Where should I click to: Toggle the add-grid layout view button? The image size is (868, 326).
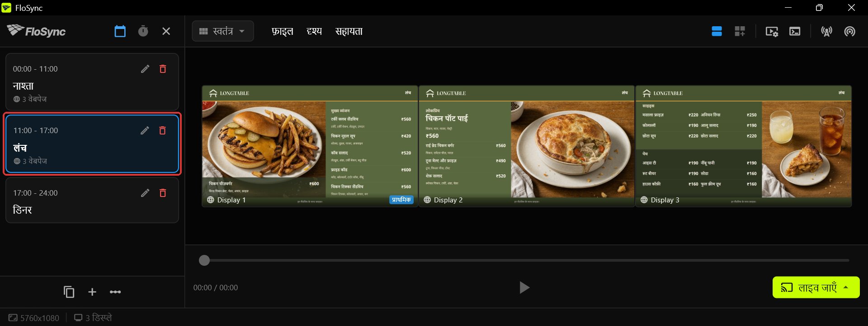point(740,31)
